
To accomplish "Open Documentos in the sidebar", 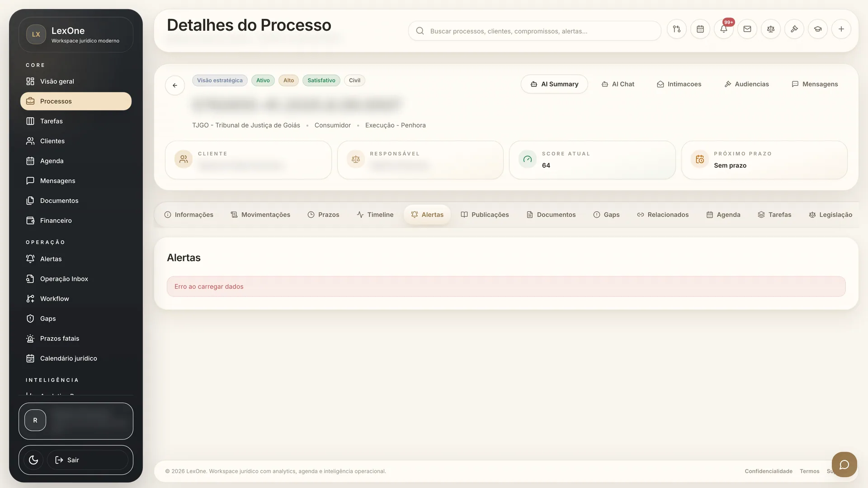I will click(x=76, y=201).
